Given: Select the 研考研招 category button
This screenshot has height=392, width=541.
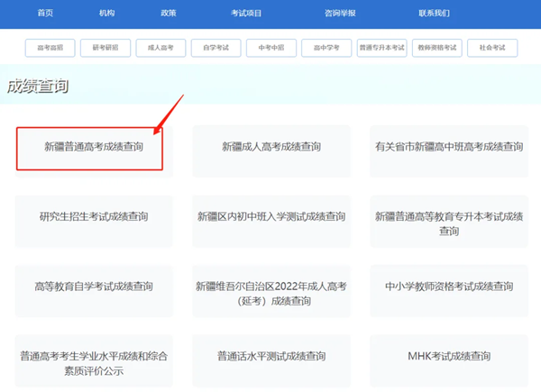Looking at the screenshot, I should [105, 47].
